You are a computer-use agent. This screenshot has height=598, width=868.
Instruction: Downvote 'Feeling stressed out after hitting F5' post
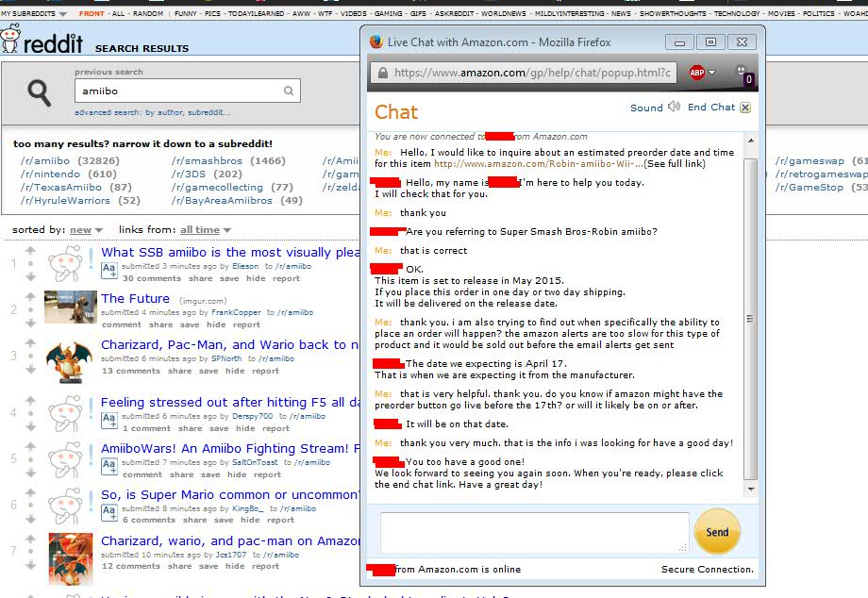pos(30,426)
